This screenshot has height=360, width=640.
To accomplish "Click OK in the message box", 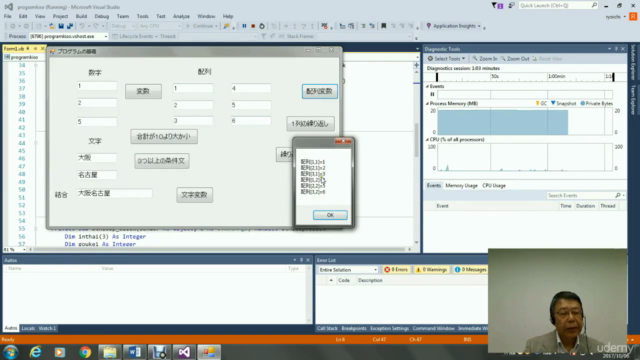I will [x=330, y=215].
